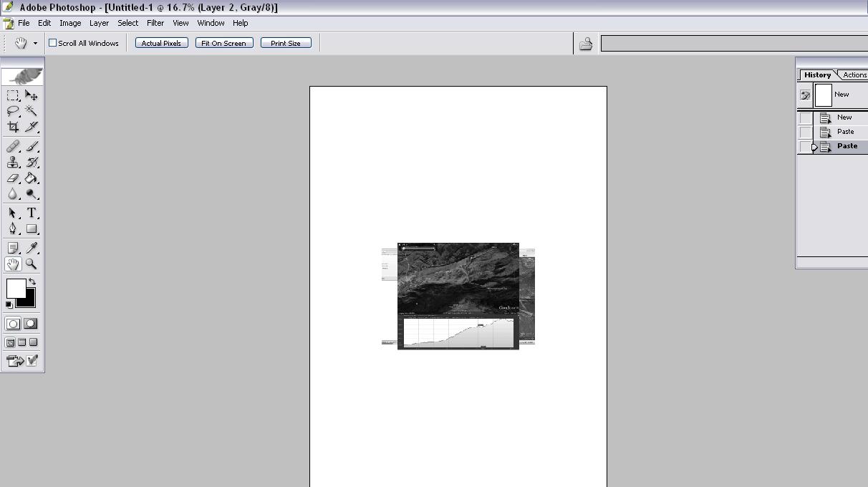
Task: Open the file browser icon in options bar
Action: point(586,44)
